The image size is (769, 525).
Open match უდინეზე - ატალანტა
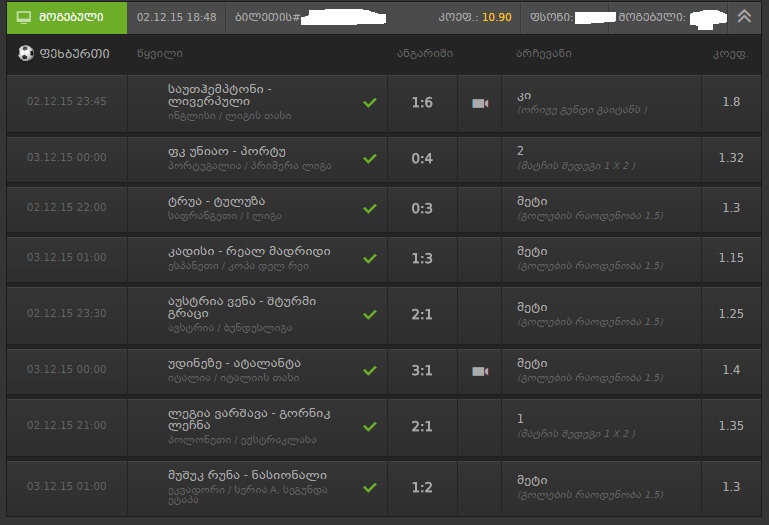pyautogui.click(x=234, y=363)
